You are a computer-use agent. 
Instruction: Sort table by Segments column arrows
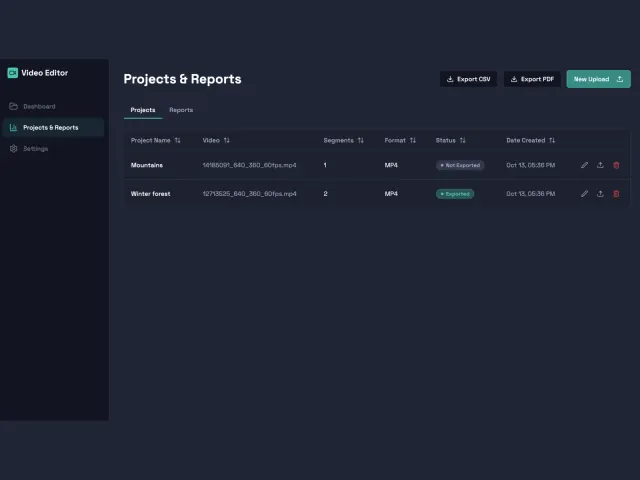[361, 140]
